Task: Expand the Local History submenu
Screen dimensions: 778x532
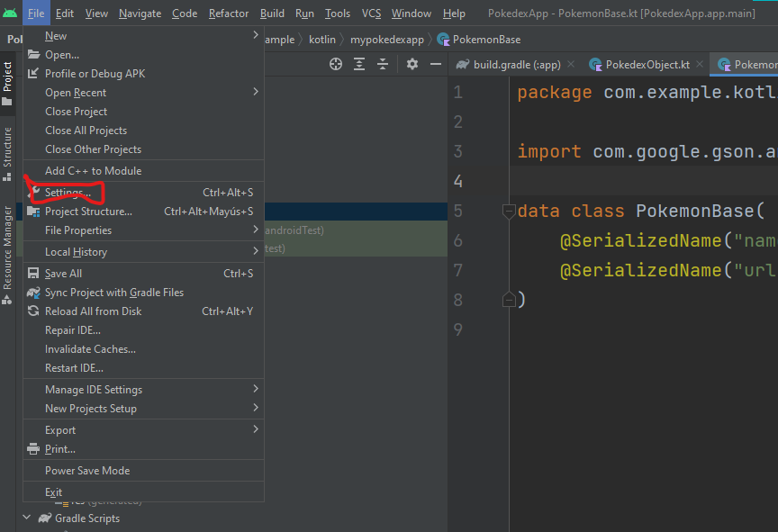Action: click(x=76, y=252)
